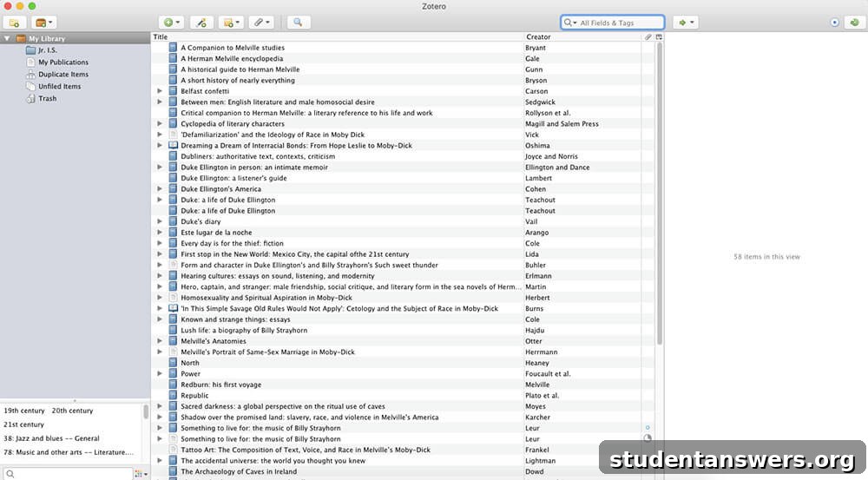Expand Cyclopedia of literary characters row
The height and width of the screenshot is (480, 868).
click(x=160, y=124)
